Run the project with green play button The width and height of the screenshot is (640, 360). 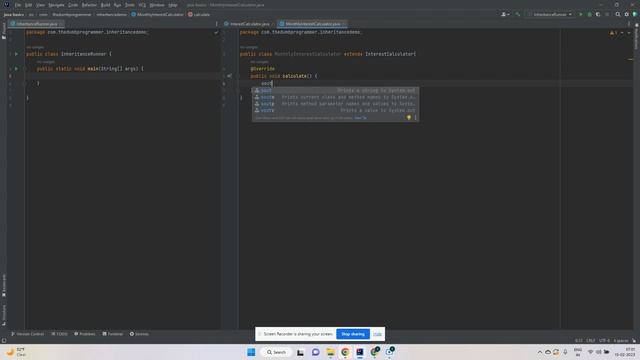(x=581, y=14)
